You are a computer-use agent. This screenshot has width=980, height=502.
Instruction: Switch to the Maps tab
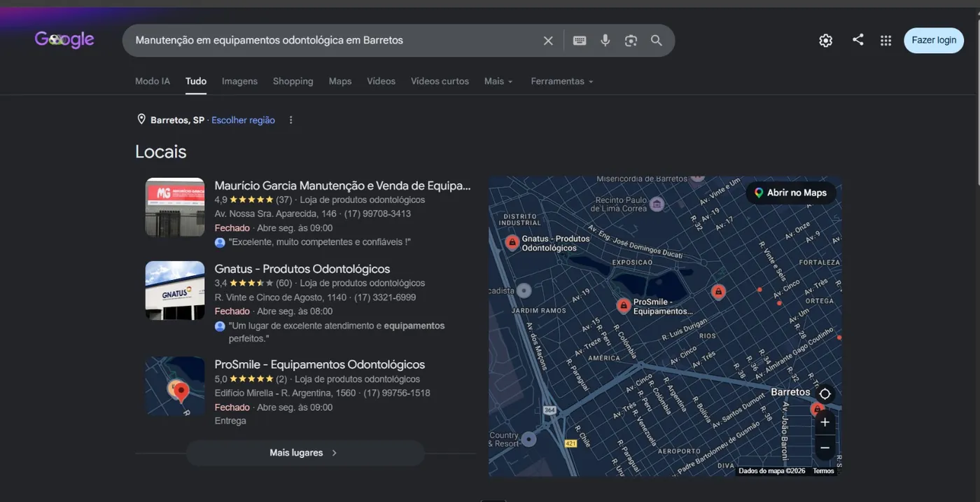pyautogui.click(x=340, y=81)
